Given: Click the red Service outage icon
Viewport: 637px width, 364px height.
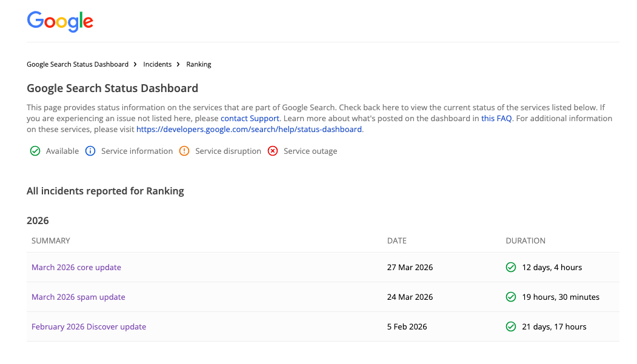Looking at the screenshot, I should (273, 151).
